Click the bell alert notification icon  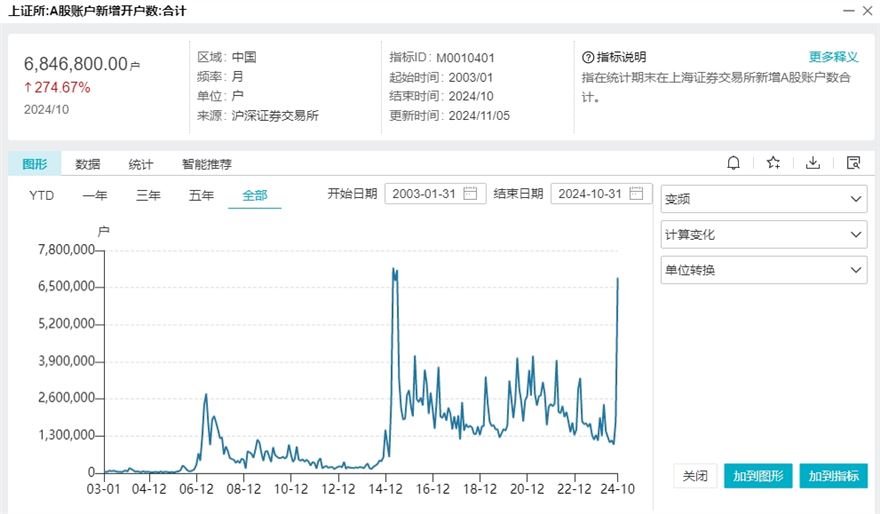point(734,163)
